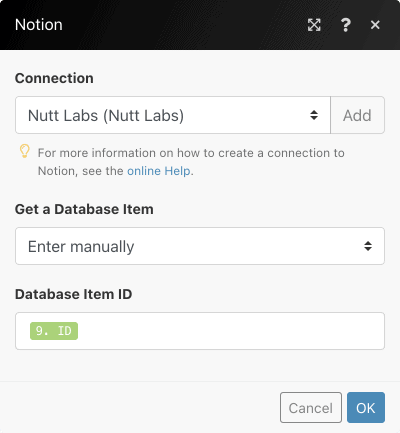Click the Get a Database Item label

(84, 209)
